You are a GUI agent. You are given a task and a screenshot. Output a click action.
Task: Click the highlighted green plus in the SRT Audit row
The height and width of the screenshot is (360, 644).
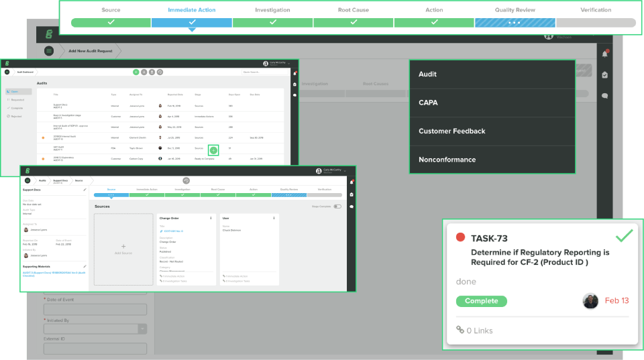click(x=213, y=150)
